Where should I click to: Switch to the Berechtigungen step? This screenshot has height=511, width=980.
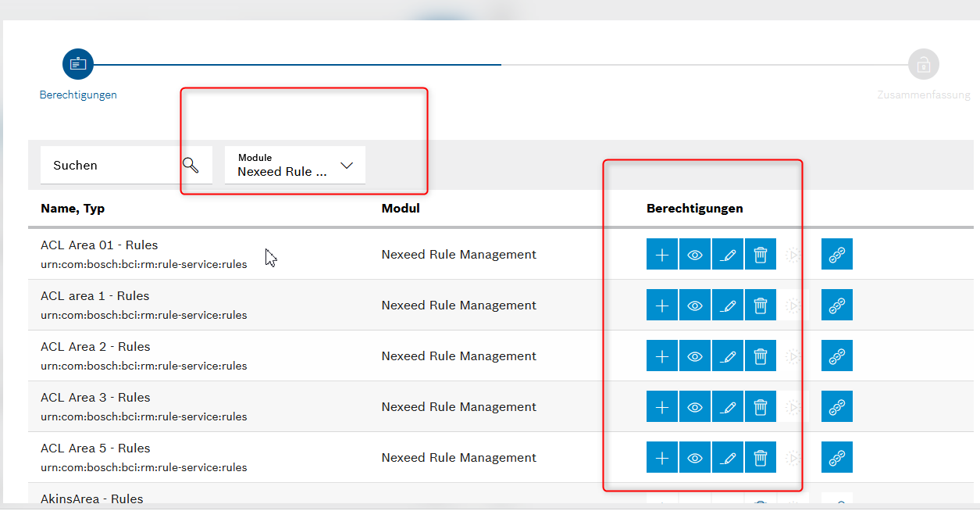coord(77,64)
